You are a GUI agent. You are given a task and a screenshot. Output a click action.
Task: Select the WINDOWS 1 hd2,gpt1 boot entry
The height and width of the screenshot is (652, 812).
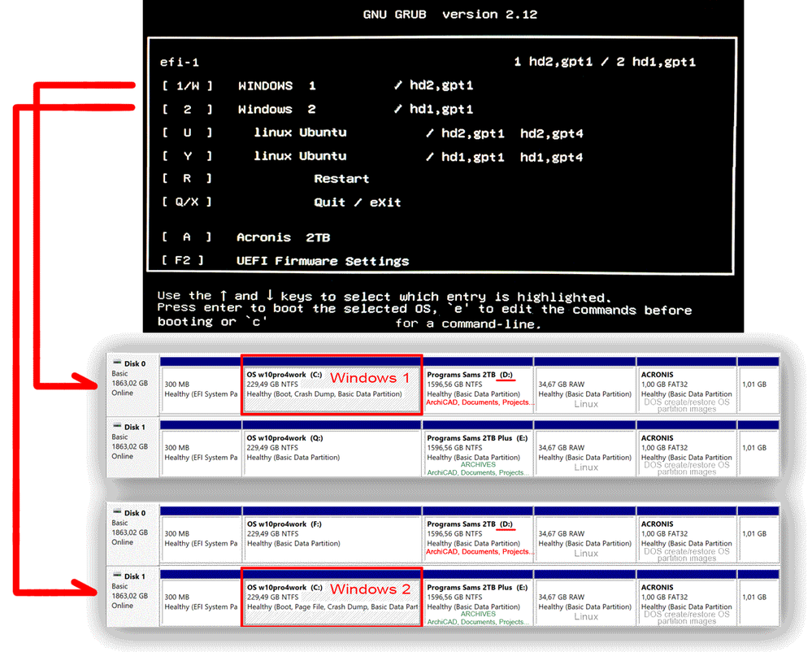pyautogui.click(x=318, y=85)
